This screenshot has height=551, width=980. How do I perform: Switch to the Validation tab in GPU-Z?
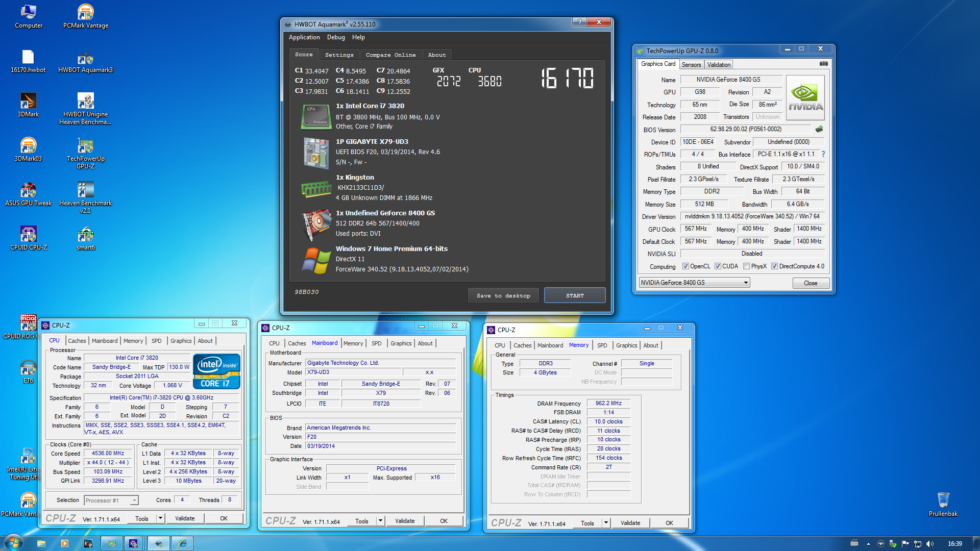pyautogui.click(x=719, y=65)
